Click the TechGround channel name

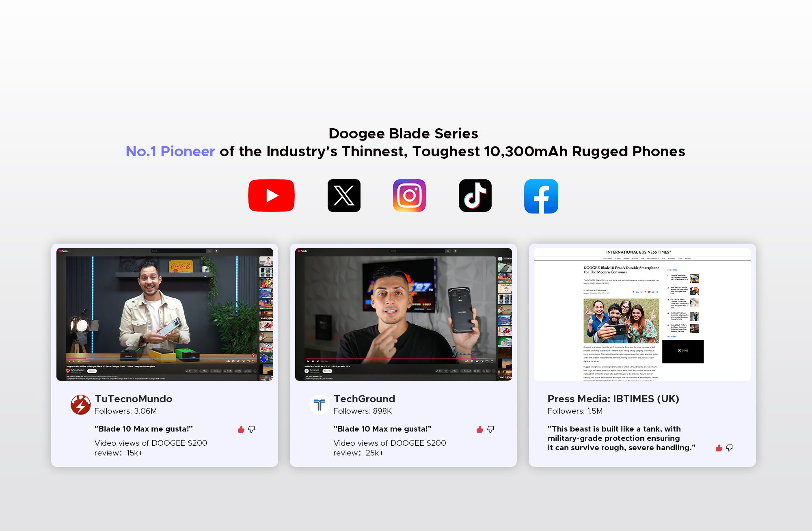[364, 399]
